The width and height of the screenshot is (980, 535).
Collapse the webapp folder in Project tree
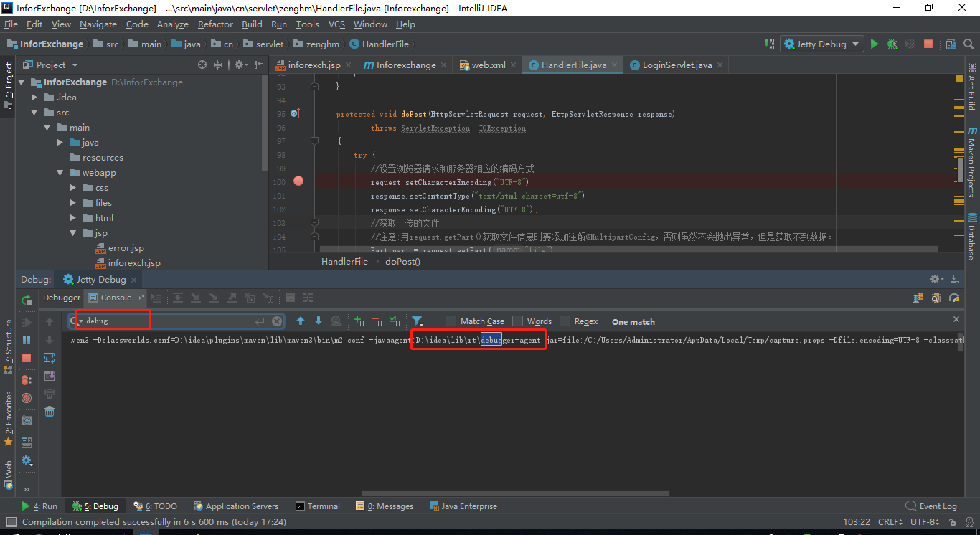[x=60, y=172]
